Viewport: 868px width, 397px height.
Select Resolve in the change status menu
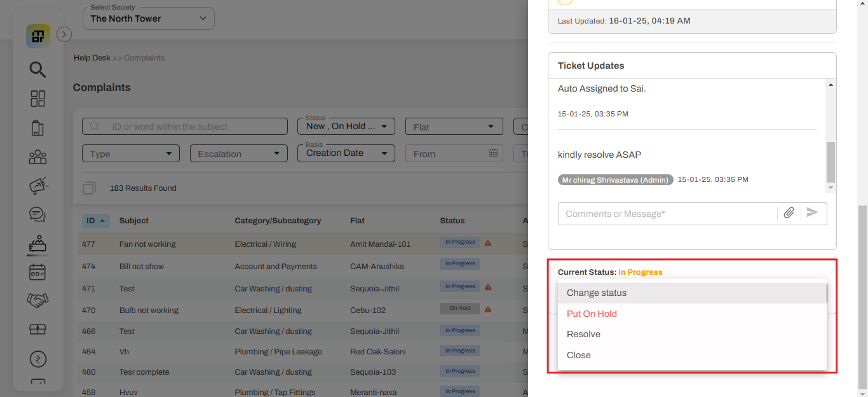(x=583, y=334)
